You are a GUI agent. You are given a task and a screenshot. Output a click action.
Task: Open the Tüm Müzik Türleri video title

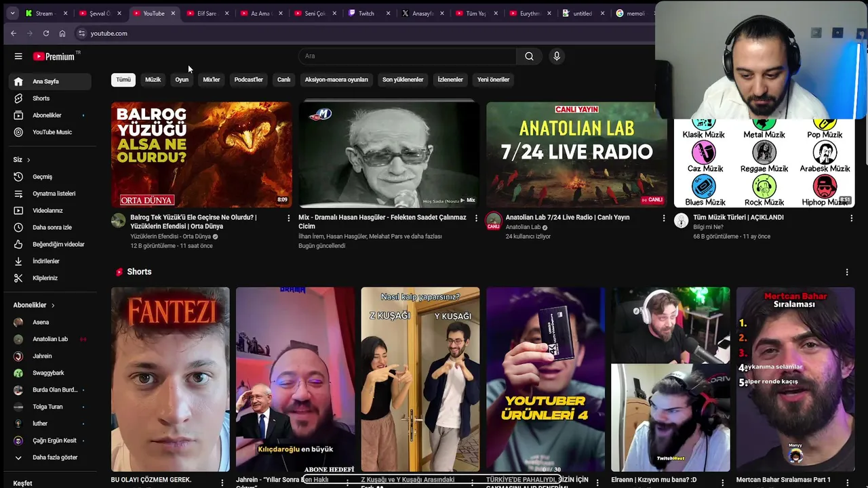tap(738, 218)
